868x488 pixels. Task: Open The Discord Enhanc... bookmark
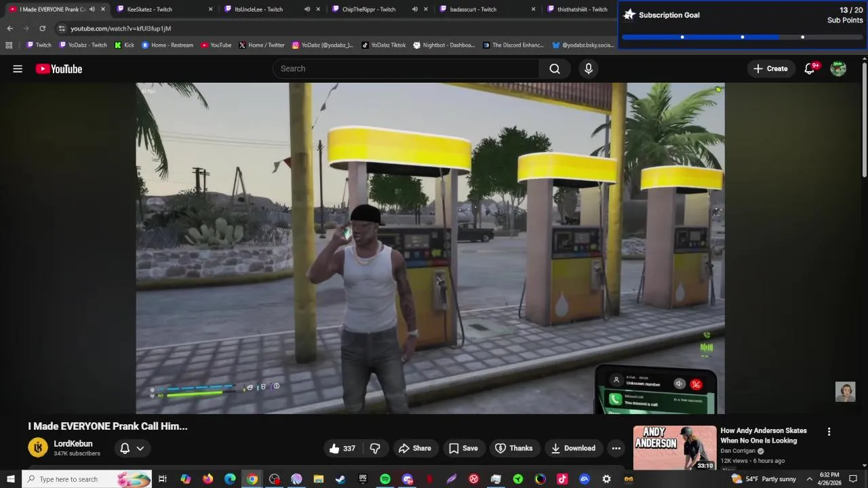tap(513, 45)
